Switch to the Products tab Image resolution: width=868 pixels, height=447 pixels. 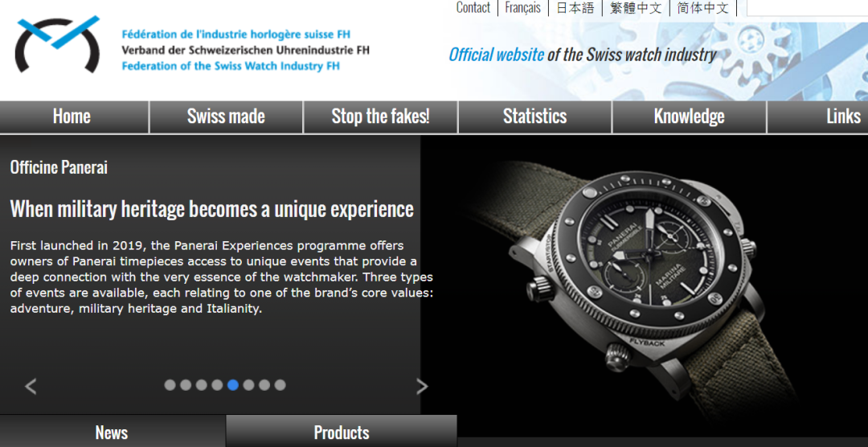pyautogui.click(x=342, y=432)
